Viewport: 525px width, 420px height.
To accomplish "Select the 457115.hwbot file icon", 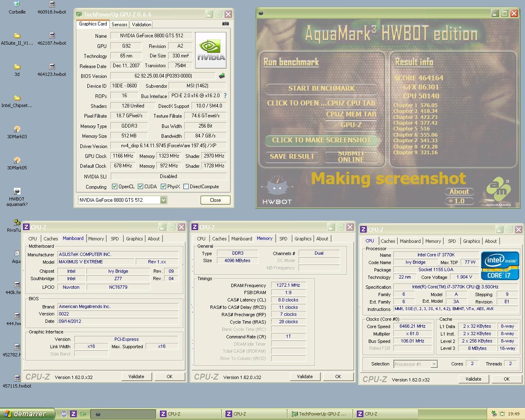I will [x=17, y=379].
